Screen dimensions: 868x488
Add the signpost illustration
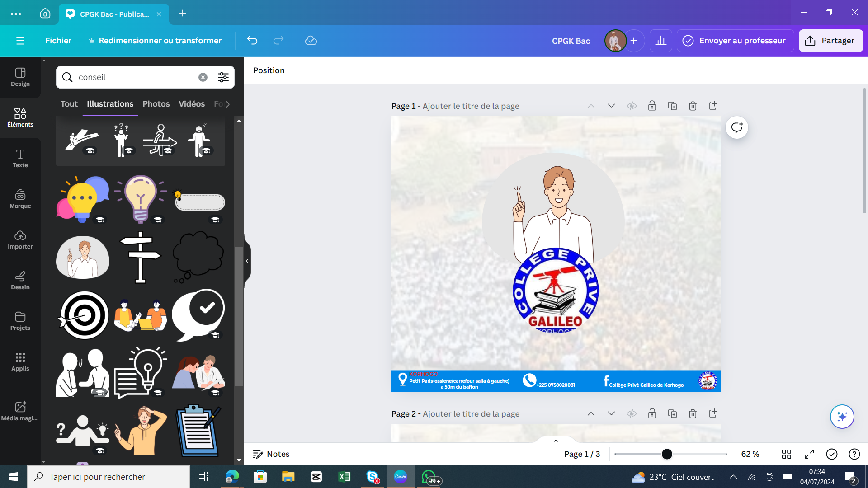[x=140, y=258]
